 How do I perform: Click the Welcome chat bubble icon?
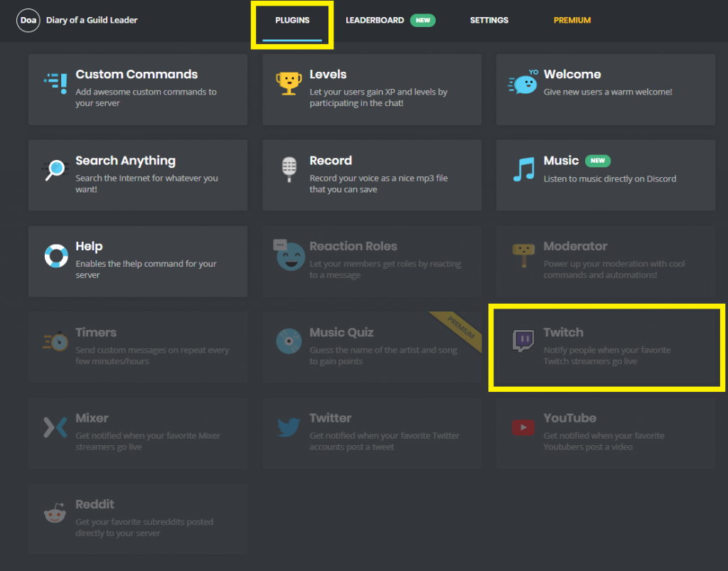tap(523, 82)
